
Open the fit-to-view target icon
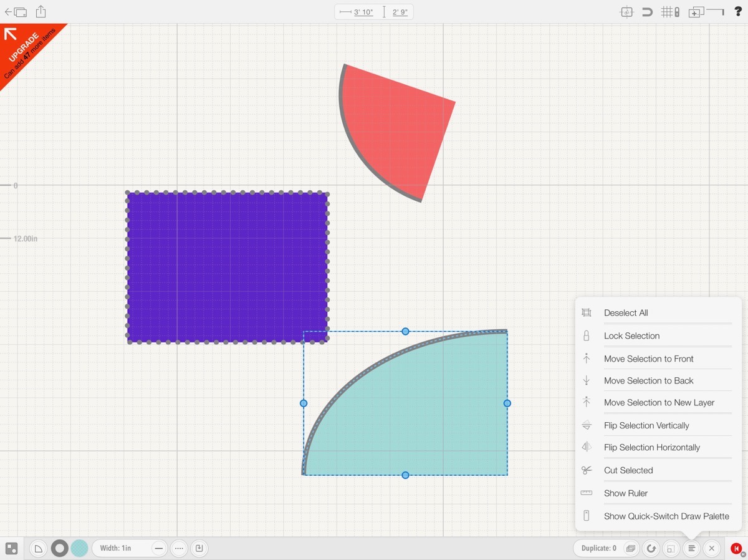626,12
